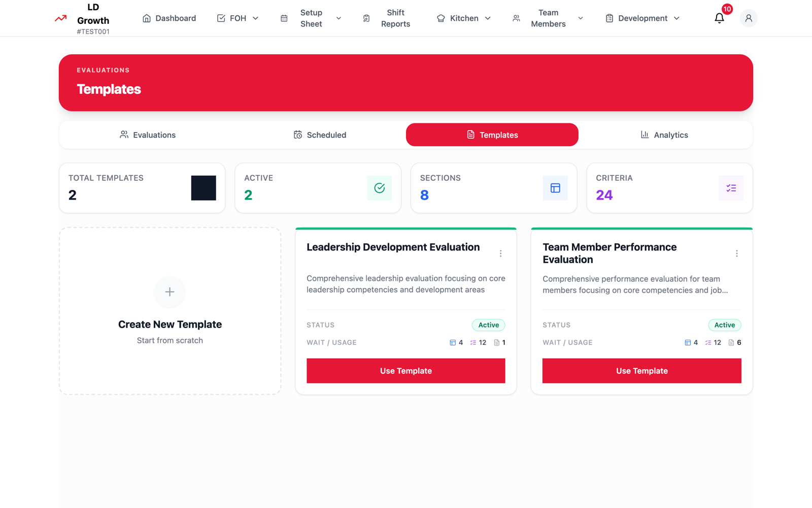
Task: Click the Active checkmark icon
Action: coord(380,188)
